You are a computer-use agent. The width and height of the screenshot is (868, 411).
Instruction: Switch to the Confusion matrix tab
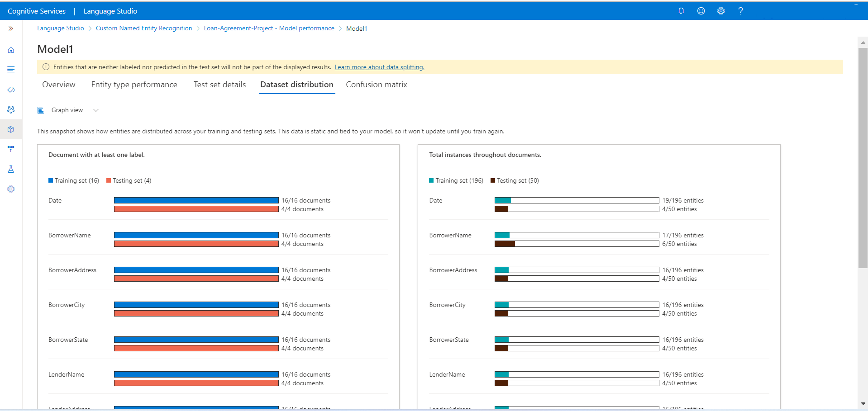[x=376, y=84]
